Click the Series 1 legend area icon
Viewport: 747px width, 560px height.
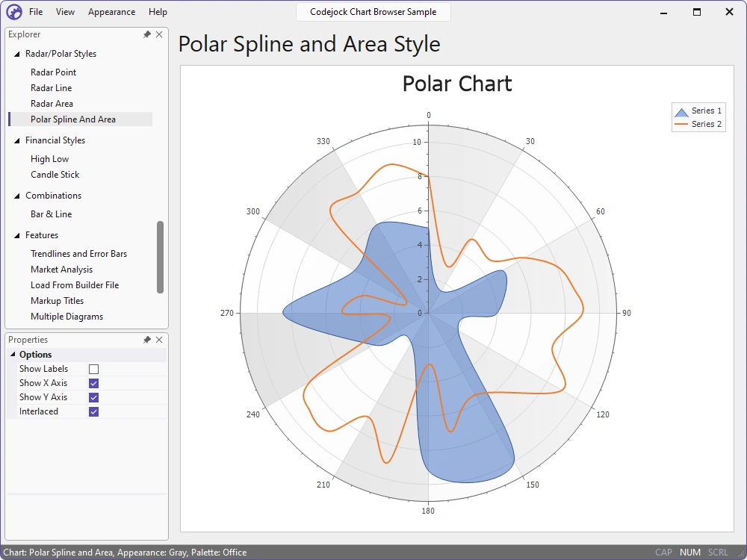point(681,113)
